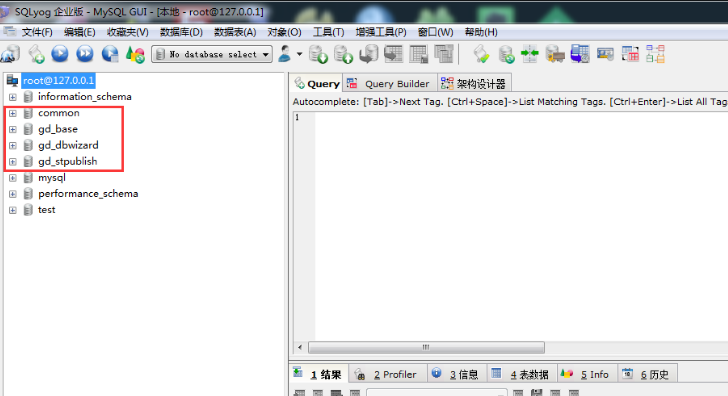Open a new query editor
728x396 pixels.
[x=36, y=54]
